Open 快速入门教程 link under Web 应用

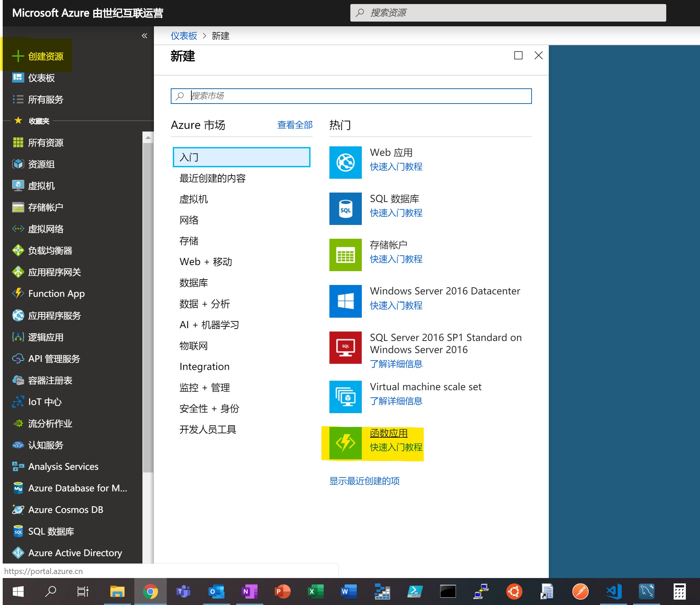(x=396, y=167)
